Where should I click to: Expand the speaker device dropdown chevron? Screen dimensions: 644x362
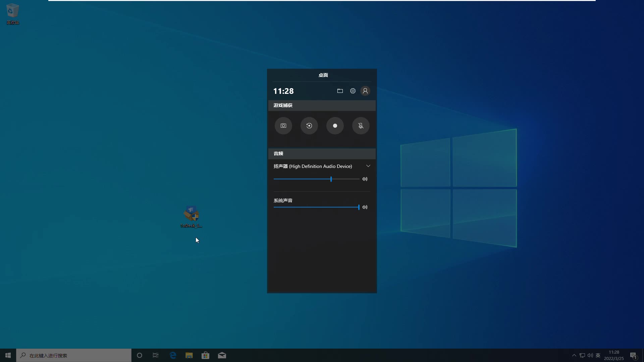pos(368,166)
